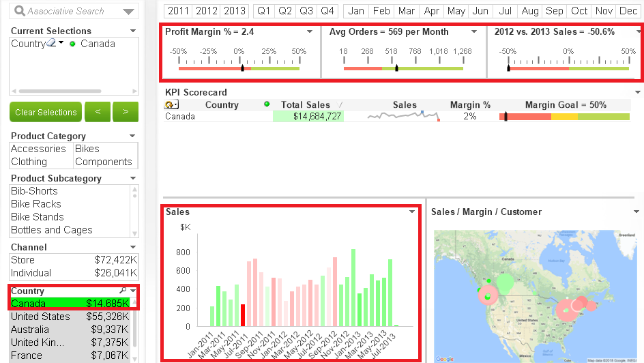The width and height of the screenshot is (644, 363).
Task: Select United States in the Country list
Action: click(70, 317)
